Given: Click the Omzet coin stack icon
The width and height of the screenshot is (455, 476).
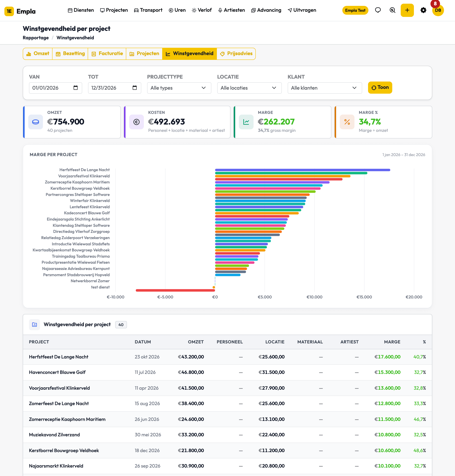Looking at the screenshot, I should (36, 122).
